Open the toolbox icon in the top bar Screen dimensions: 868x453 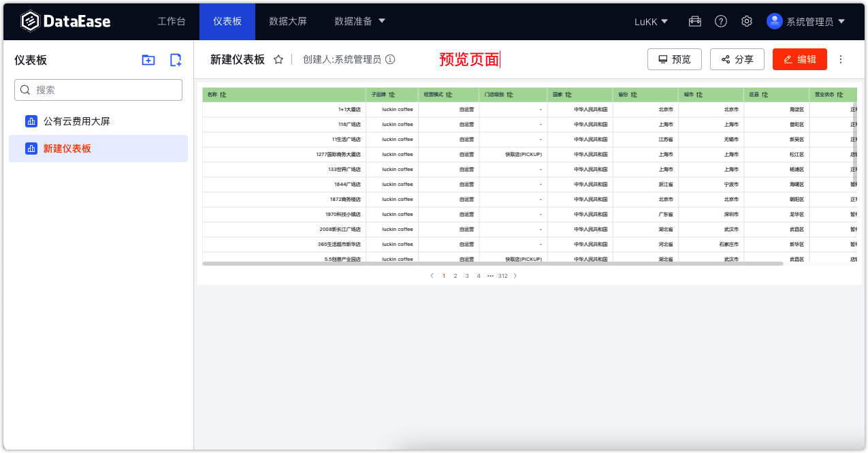coord(694,21)
